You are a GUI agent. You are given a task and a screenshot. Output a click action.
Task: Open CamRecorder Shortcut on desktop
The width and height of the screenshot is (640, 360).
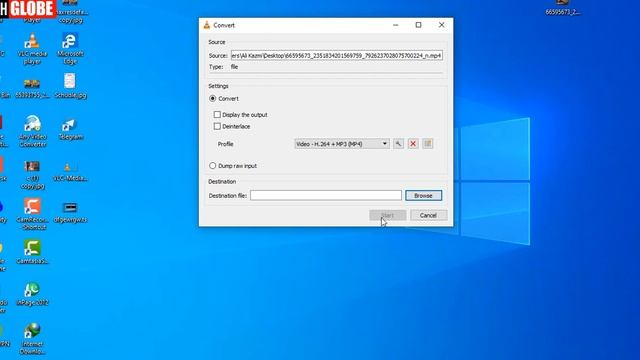(x=32, y=214)
